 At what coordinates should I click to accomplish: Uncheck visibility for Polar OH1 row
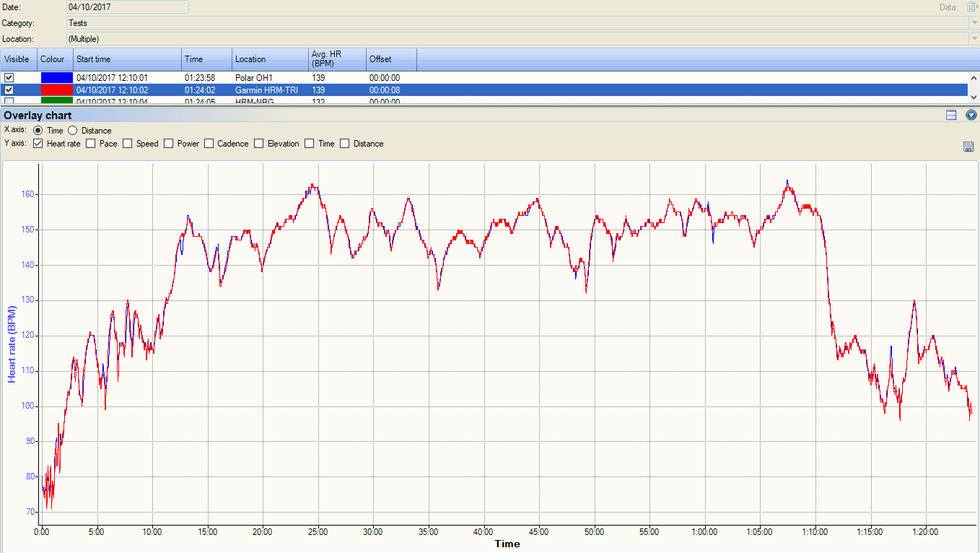9,77
